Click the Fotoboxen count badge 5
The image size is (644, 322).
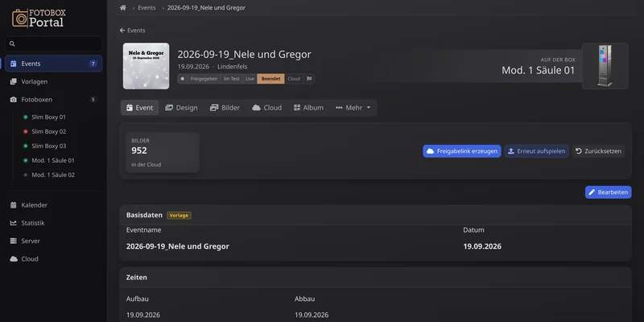[93, 99]
